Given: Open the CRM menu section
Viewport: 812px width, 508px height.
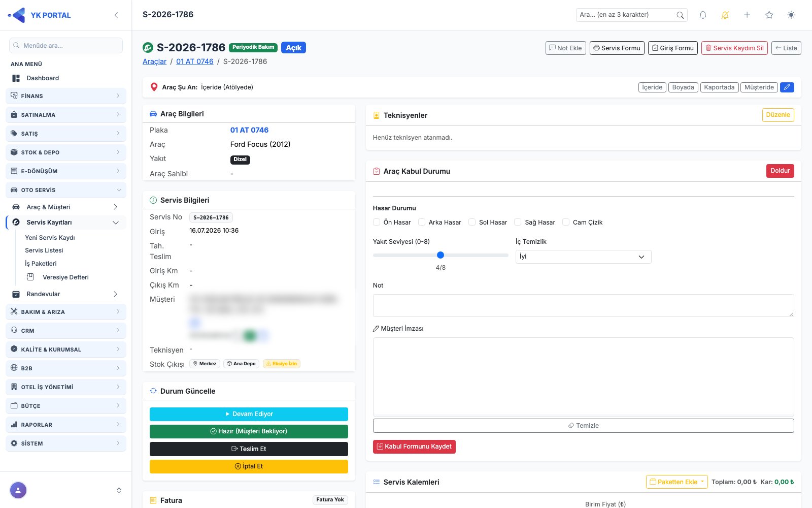Looking at the screenshot, I should tap(66, 331).
